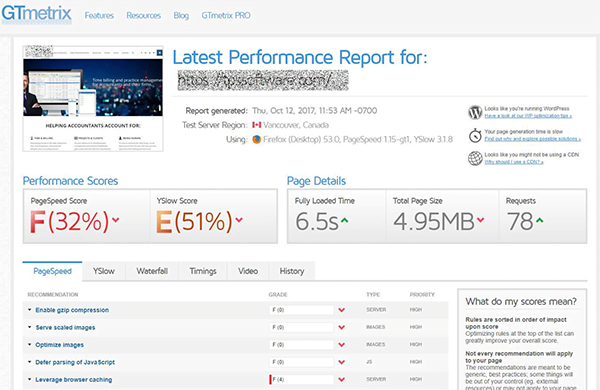
Task: Open the History tab
Action: click(292, 271)
